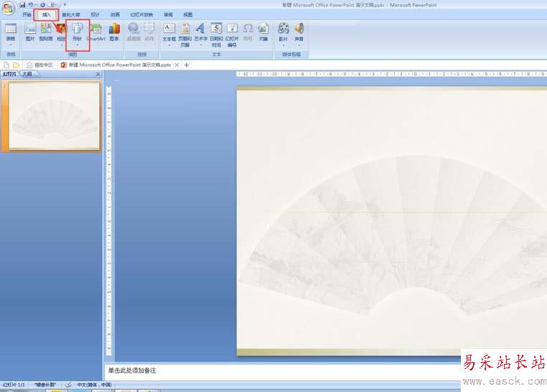
Task: Expand the 文本框 (Text Box) arrow
Action: pos(169,45)
